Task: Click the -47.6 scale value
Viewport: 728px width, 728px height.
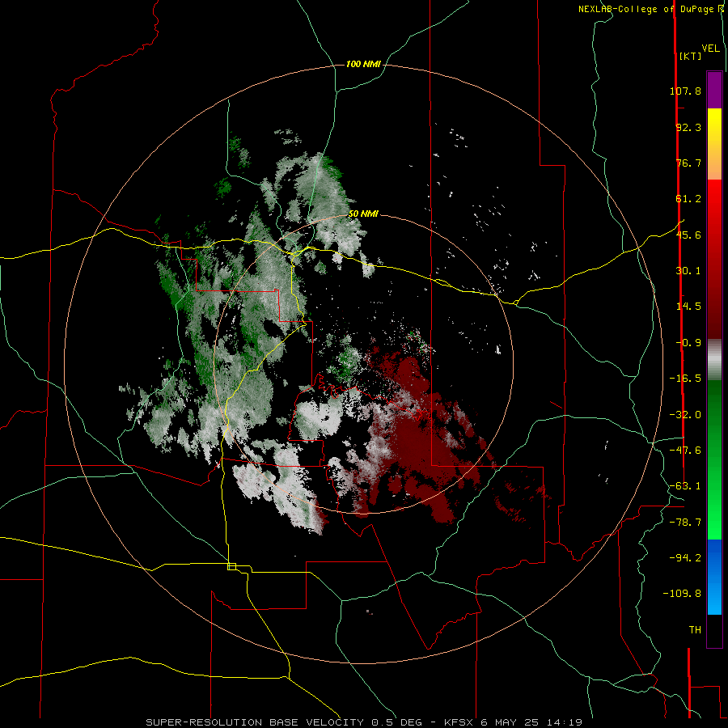Action: coord(685,451)
